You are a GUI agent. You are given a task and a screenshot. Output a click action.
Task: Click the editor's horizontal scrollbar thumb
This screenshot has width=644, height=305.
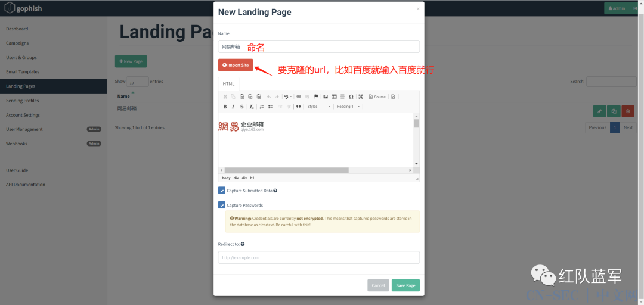pos(287,170)
